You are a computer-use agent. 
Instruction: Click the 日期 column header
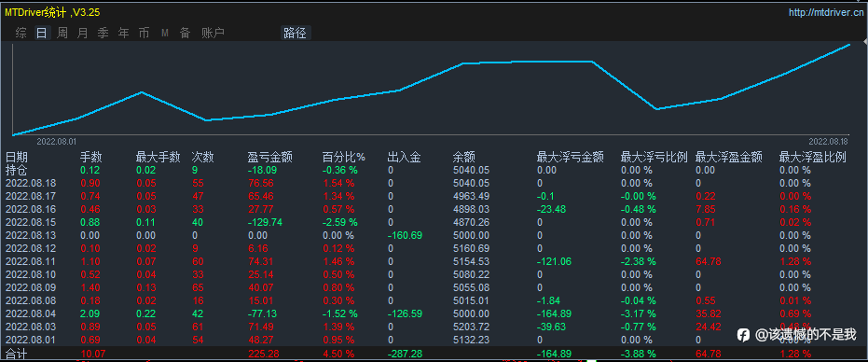16,158
